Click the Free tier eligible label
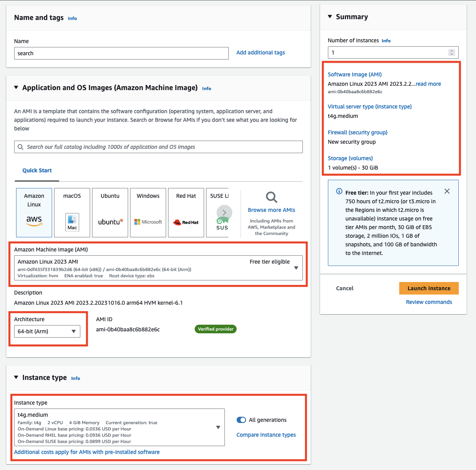Screen dimensions: 476x470 270,262
